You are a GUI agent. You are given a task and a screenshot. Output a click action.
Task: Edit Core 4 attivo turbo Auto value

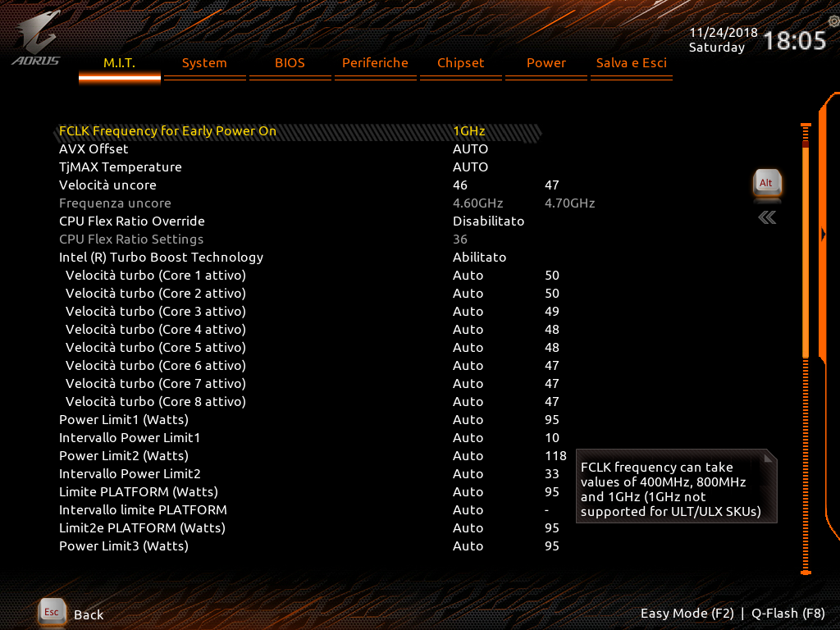[x=468, y=330]
